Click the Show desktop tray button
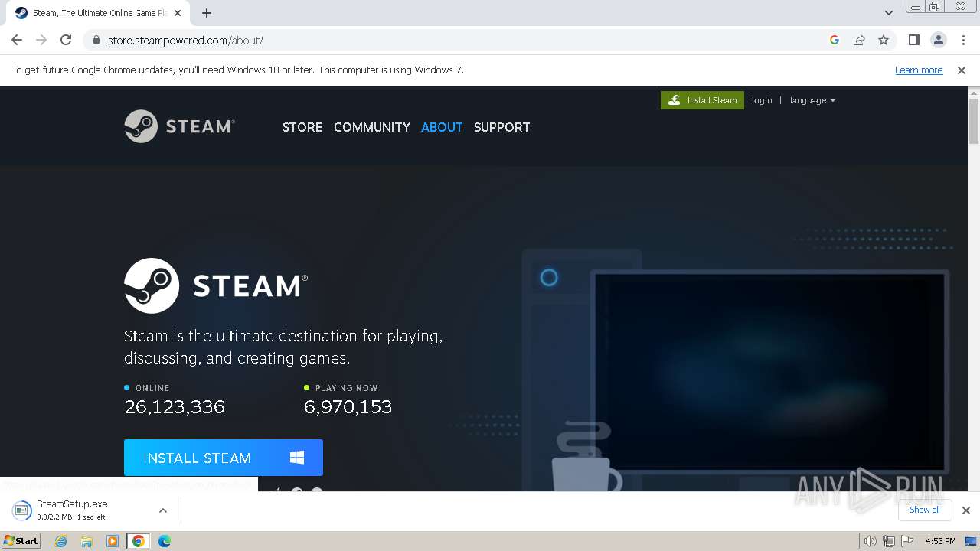The height and width of the screenshot is (551, 980). pyautogui.click(x=971, y=541)
